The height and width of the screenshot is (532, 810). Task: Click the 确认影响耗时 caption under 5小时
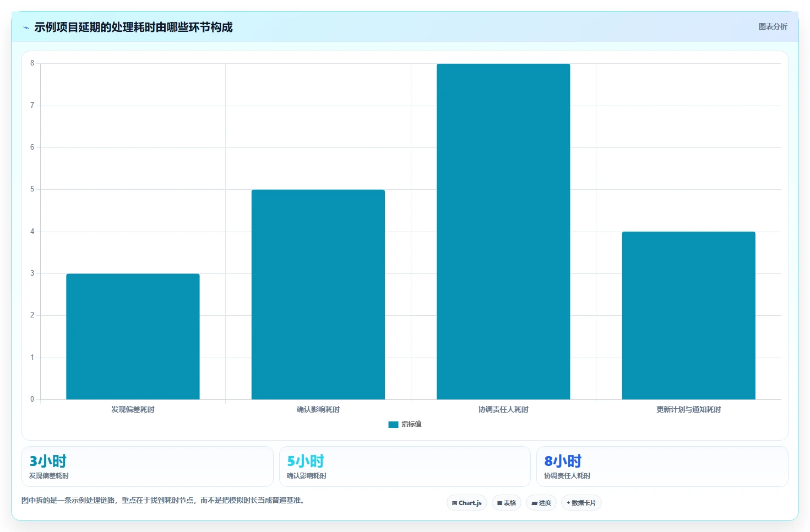[307, 476]
